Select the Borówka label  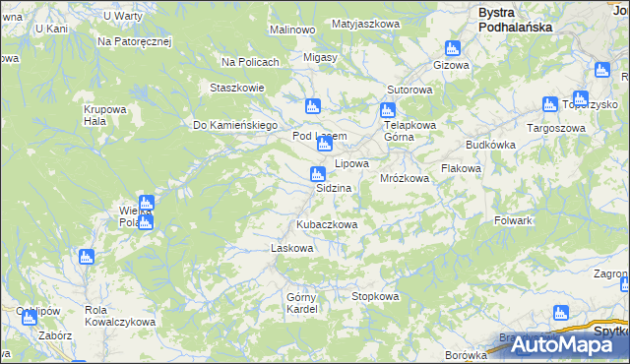click(x=466, y=355)
